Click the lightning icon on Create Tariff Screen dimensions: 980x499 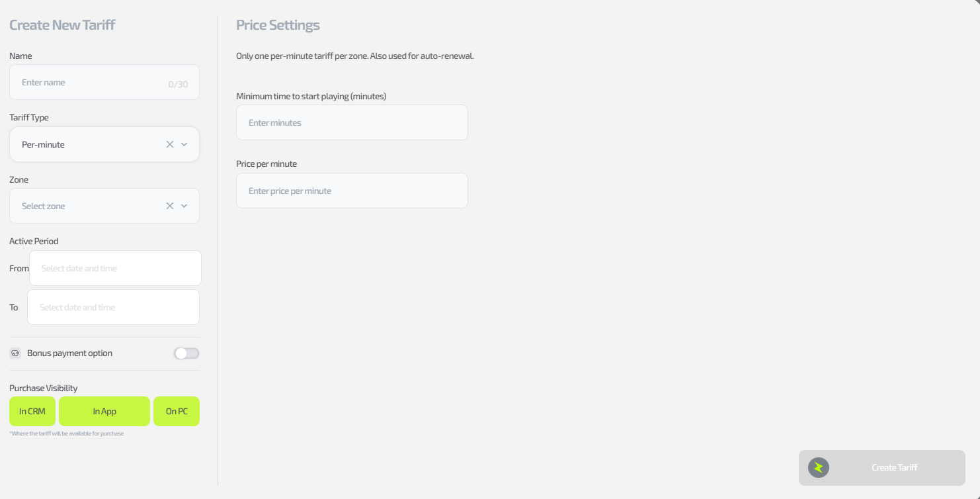point(819,468)
